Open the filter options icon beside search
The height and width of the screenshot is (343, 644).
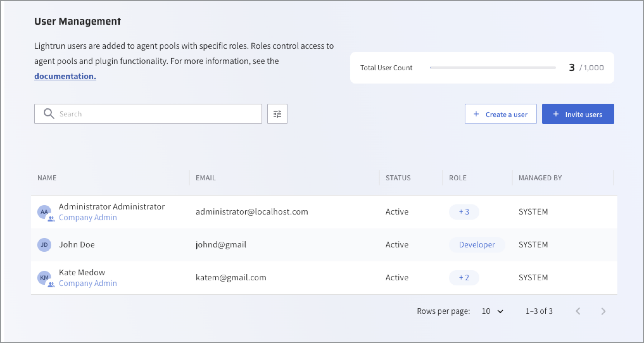pos(277,114)
